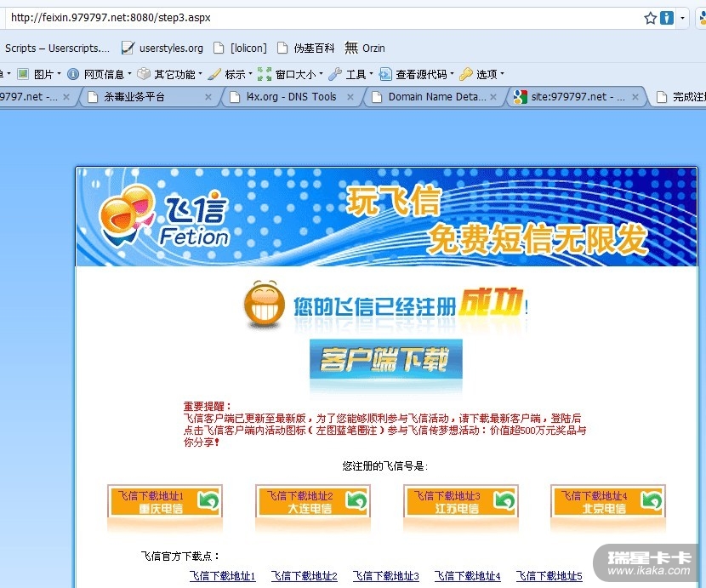Click the 其它功能 box icon
The height and width of the screenshot is (588, 706).
click(144, 73)
